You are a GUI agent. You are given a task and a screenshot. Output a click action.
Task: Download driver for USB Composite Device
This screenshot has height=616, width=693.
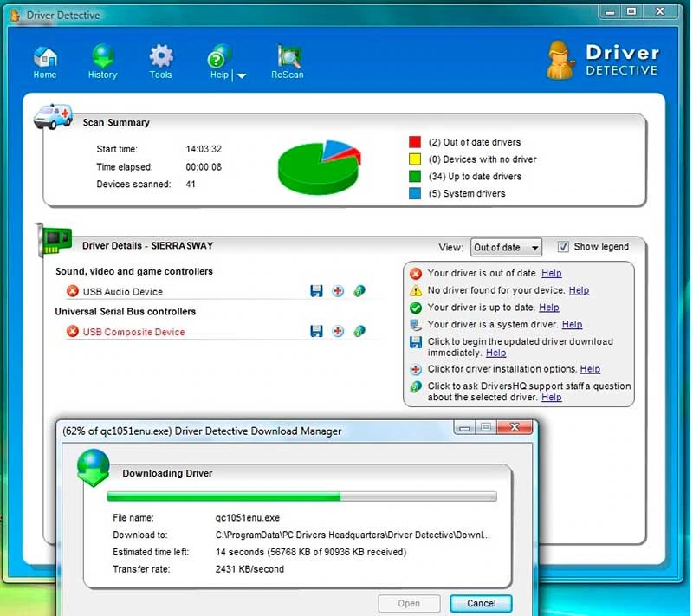click(x=316, y=331)
